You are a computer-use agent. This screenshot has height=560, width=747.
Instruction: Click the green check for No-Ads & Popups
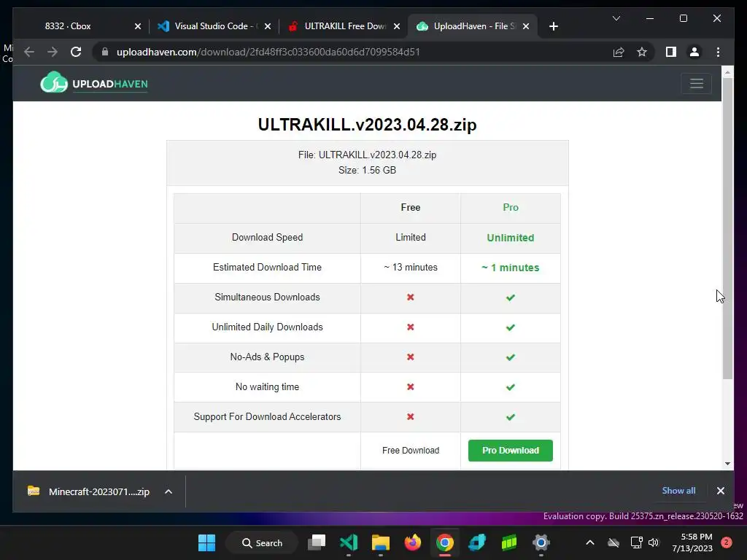coord(510,357)
